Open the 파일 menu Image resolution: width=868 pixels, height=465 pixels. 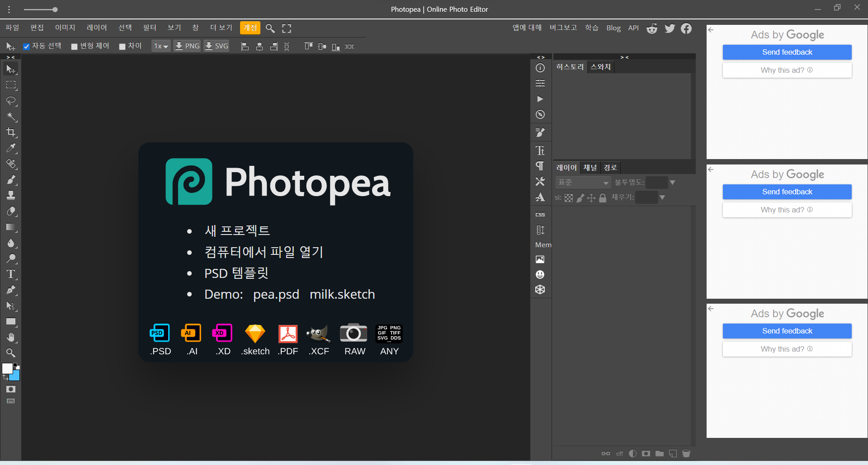point(12,28)
